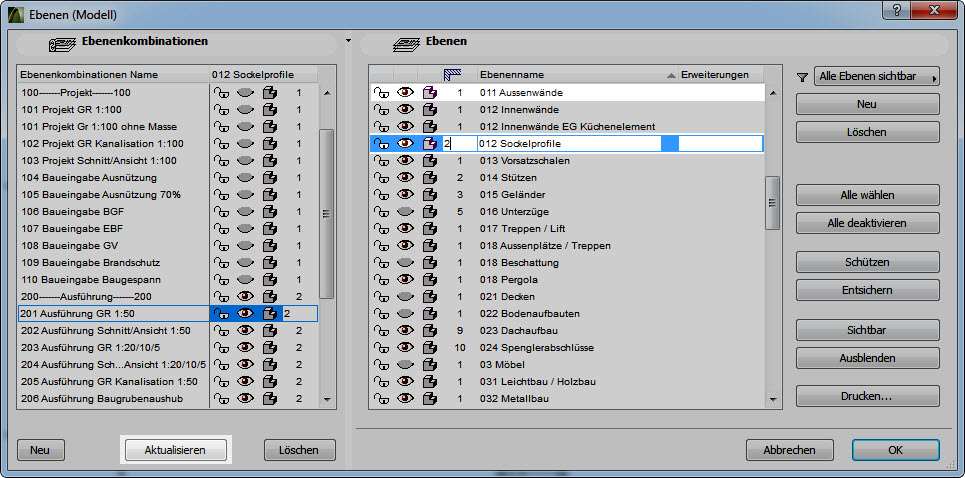Hide the 013 Vorsatzschalen layer
965x478 pixels.
405,161
